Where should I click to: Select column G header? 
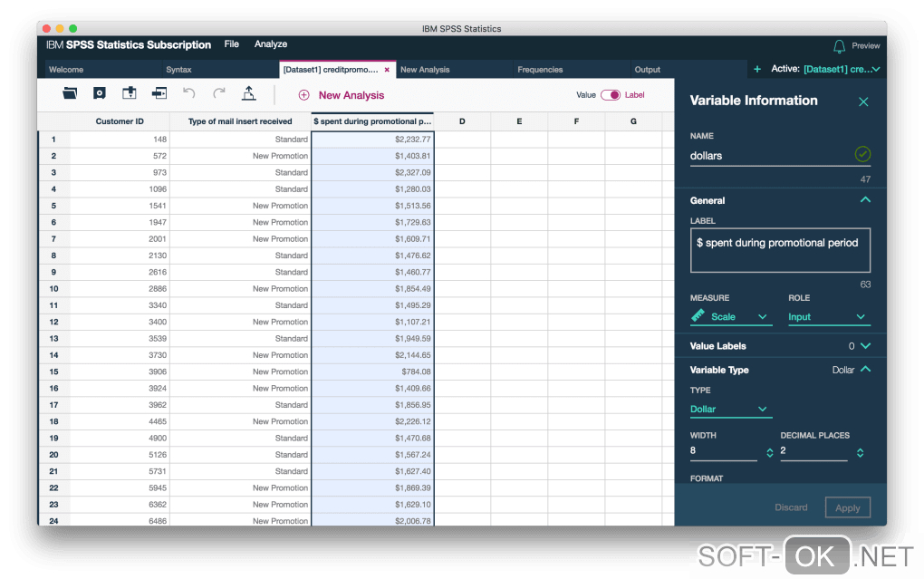633,121
